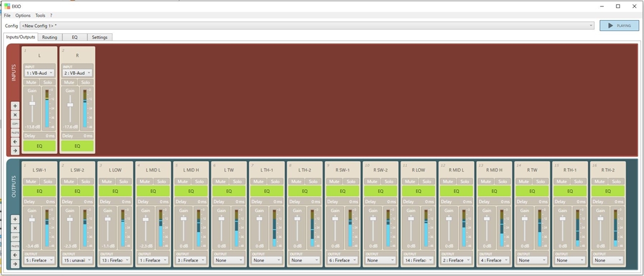Viewport: 644px width, 276px height.
Task: Mute the L input channel
Action: tap(31, 82)
